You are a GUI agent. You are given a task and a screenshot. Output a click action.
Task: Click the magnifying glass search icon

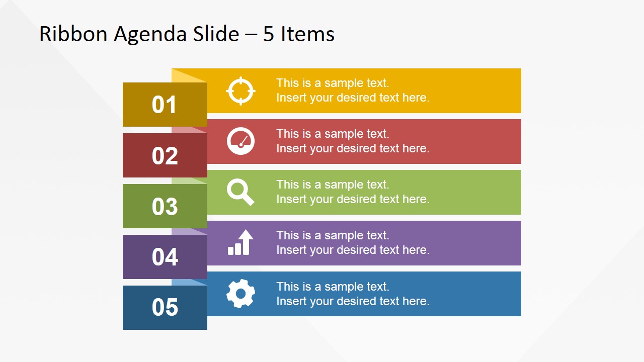[x=240, y=193]
